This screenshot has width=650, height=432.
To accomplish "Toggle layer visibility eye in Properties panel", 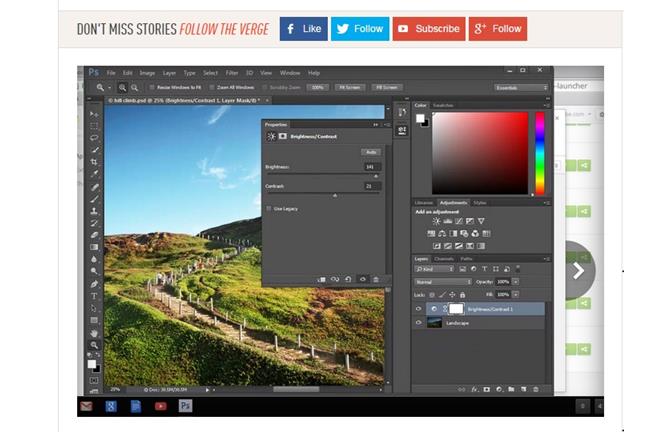I will tap(363, 279).
